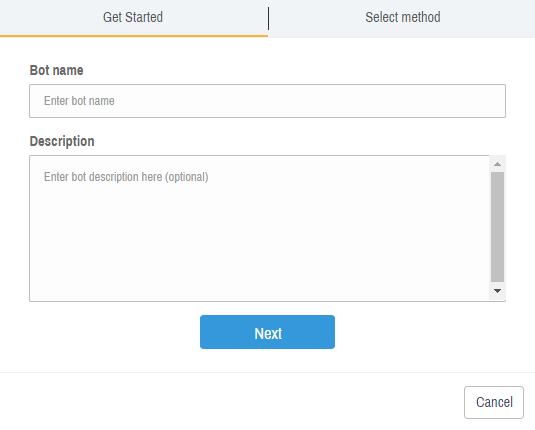Open the Get Started tab
Screen dimensions: 535x430
pos(134,18)
